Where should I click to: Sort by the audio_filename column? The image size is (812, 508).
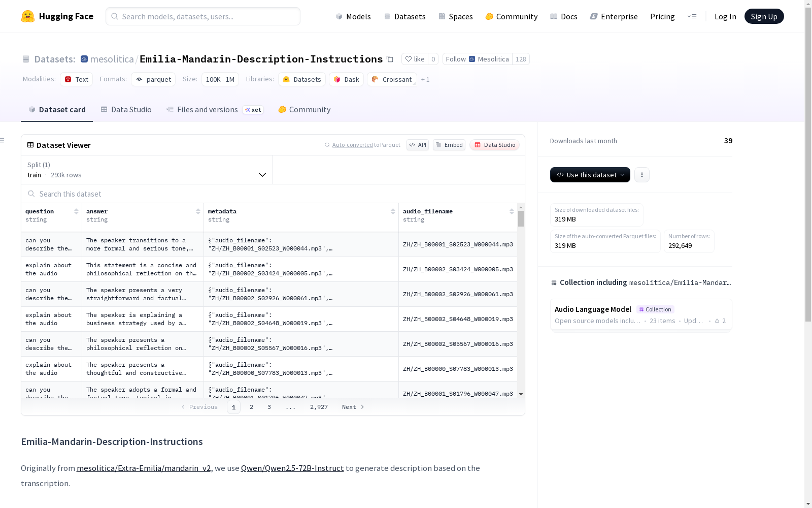click(512, 211)
